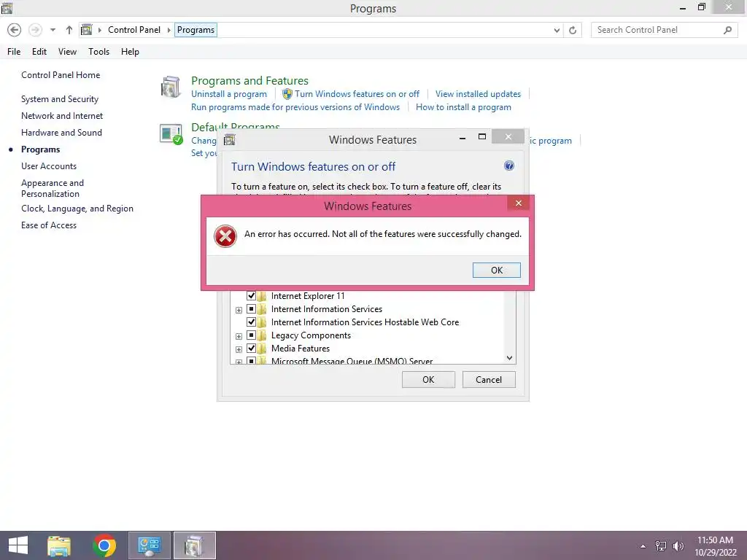747x560 pixels.
Task: Click the Windows Features title bar icon
Action: [230, 139]
